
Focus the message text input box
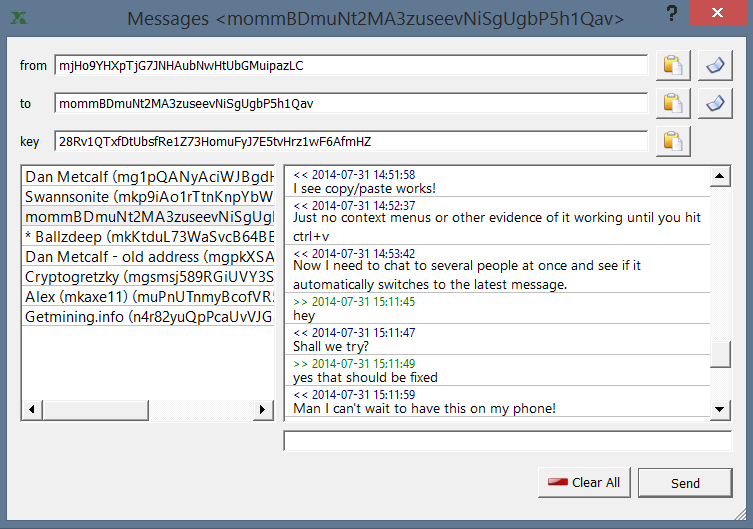pyautogui.click(x=508, y=441)
